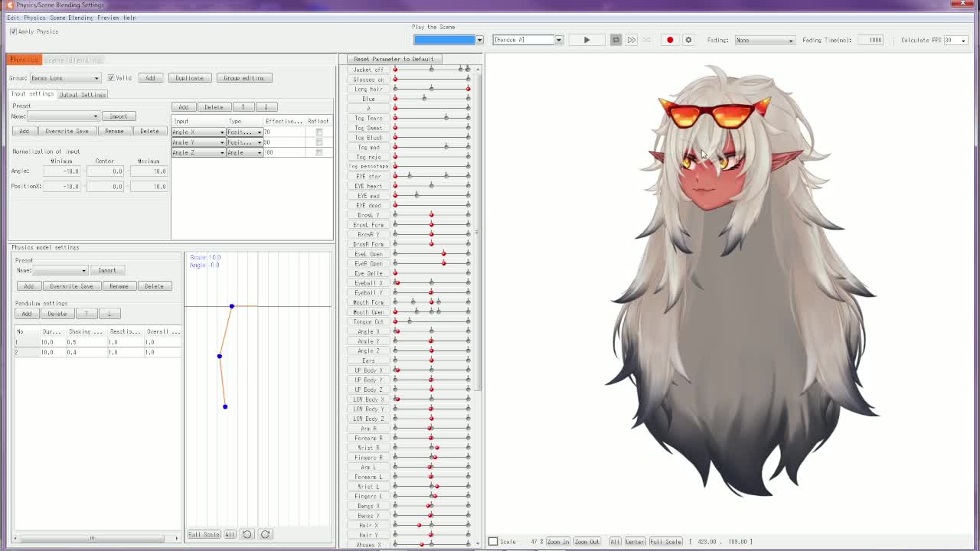Image resolution: width=980 pixels, height=551 pixels.
Task: Click the Duplicate group button
Action: point(189,78)
